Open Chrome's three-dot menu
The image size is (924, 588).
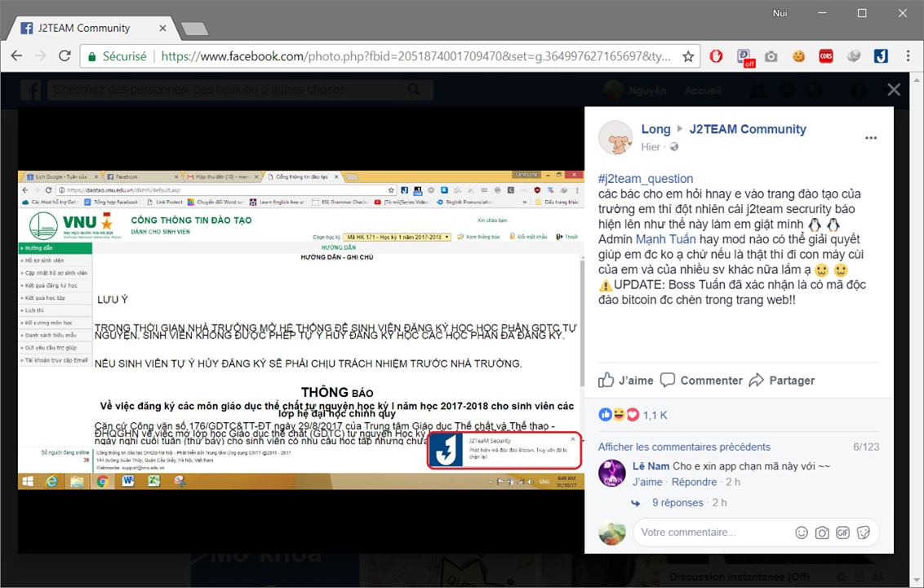click(x=908, y=56)
